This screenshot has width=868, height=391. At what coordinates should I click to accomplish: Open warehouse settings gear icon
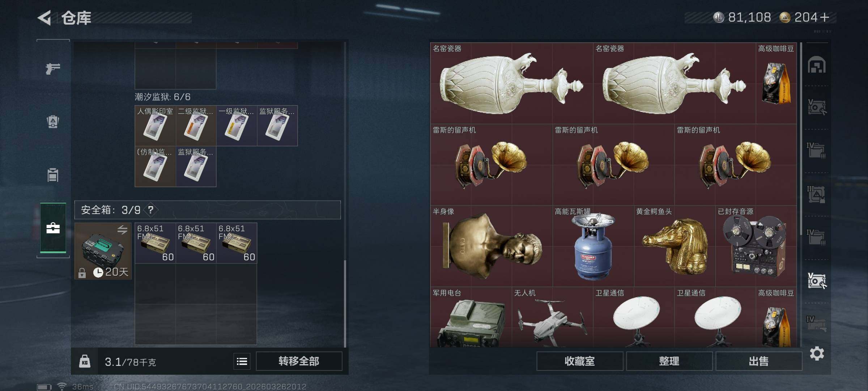click(817, 353)
